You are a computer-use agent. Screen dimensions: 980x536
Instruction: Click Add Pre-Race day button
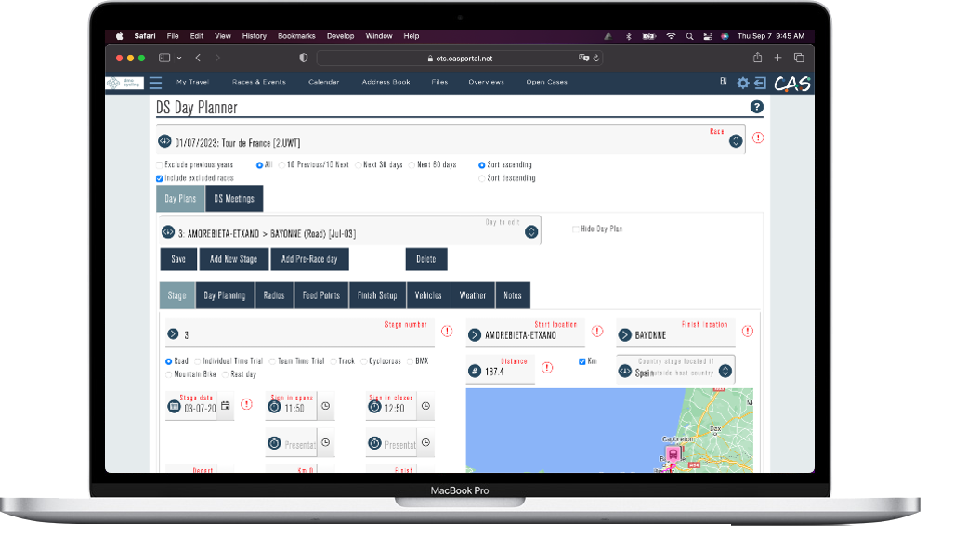tap(309, 259)
